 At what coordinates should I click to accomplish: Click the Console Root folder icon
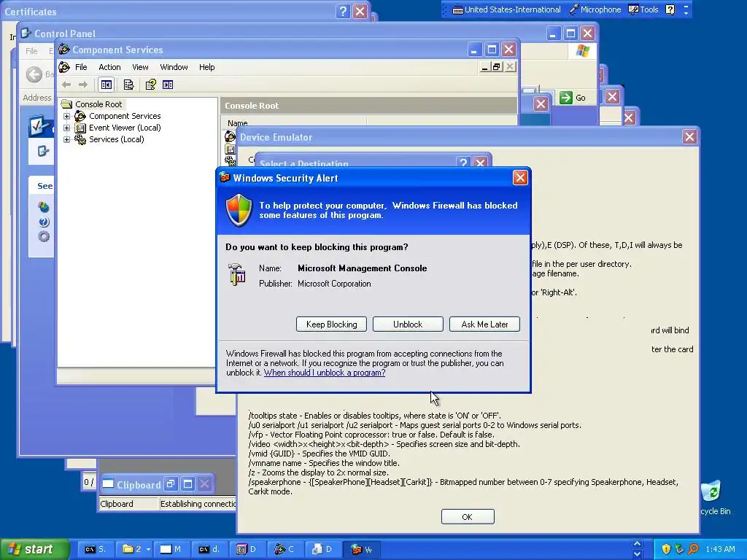[66, 104]
